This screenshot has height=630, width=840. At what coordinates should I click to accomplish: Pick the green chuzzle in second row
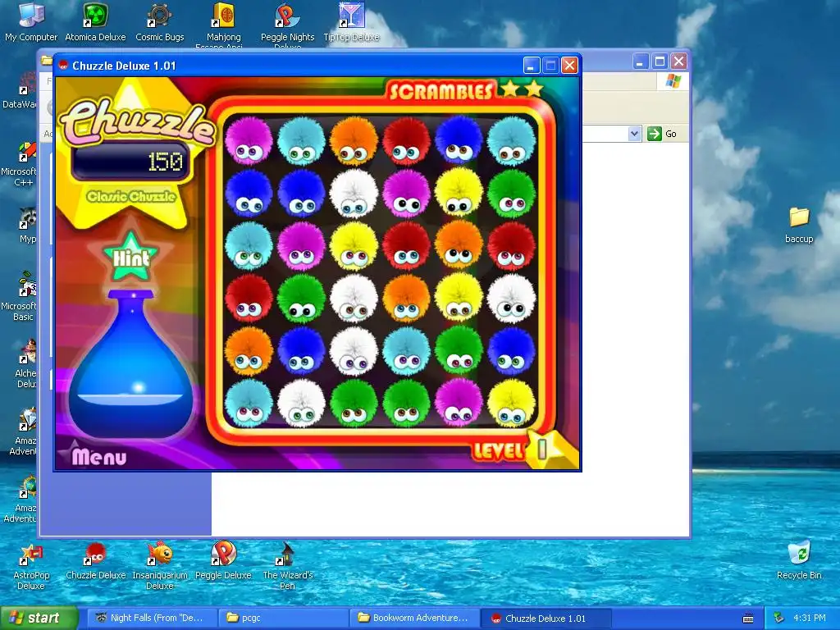click(x=511, y=193)
